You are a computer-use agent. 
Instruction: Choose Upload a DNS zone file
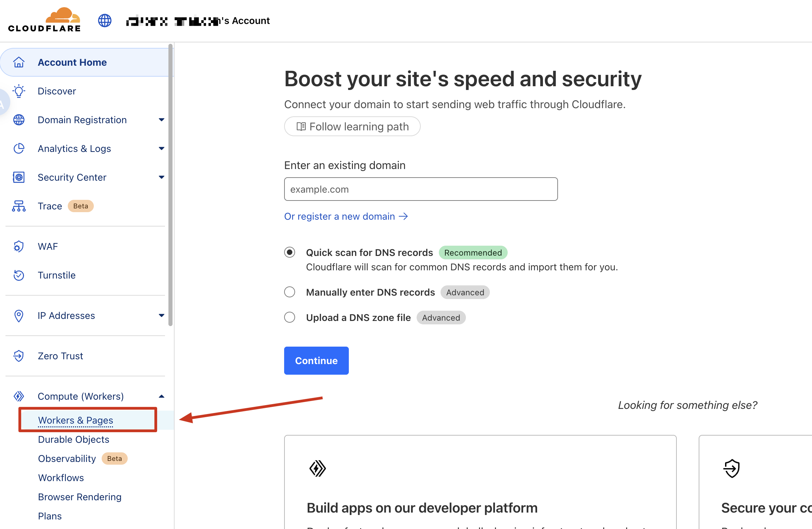pos(290,318)
